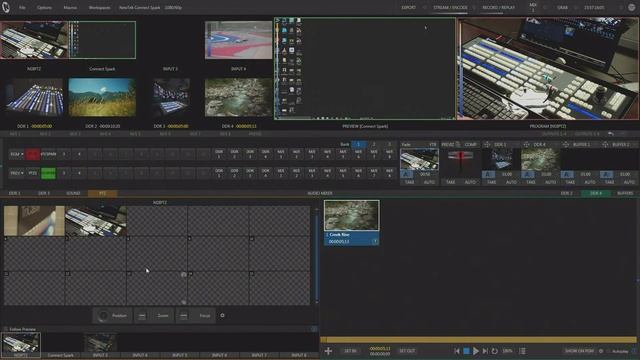Select the DDR 4 creek monitor thumbnail

click(x=238, y=97)
